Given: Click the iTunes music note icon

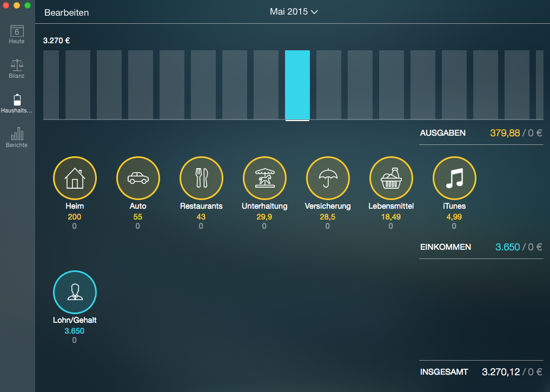Looking at the screenshot, I should coord(454,178).
